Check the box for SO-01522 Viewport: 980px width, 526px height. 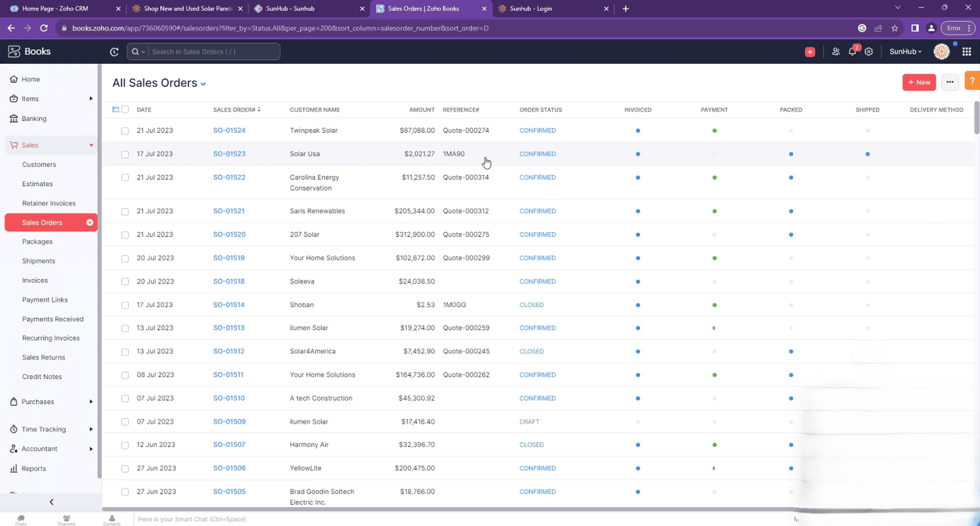125,178
